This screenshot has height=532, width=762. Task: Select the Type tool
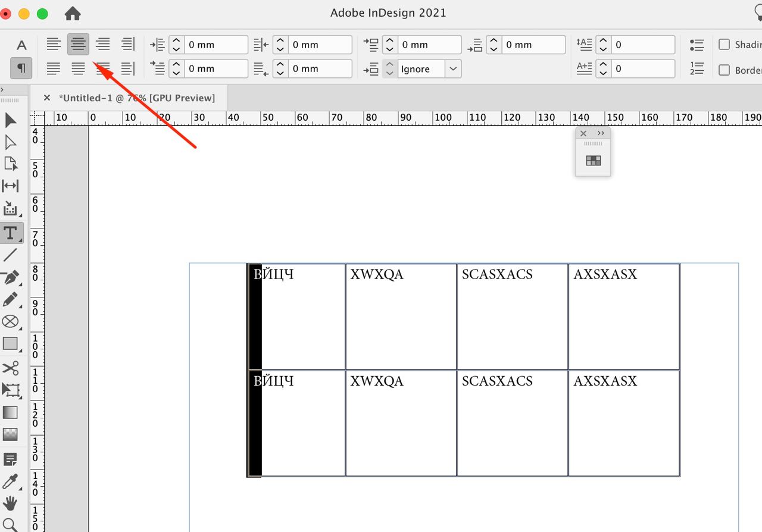(x=11, y=233)
